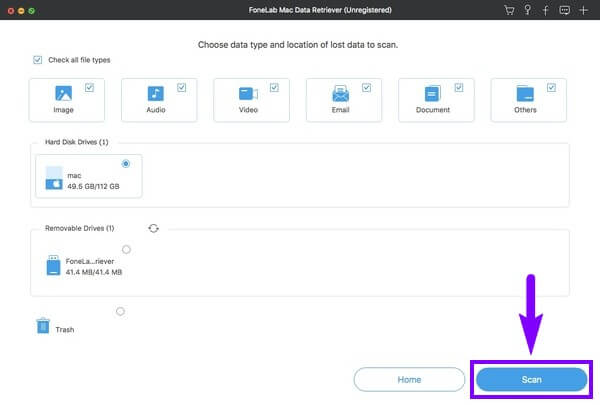Click the 'Others' label text
This screenshot has height=405, width=600.
(x=525, y=110)
